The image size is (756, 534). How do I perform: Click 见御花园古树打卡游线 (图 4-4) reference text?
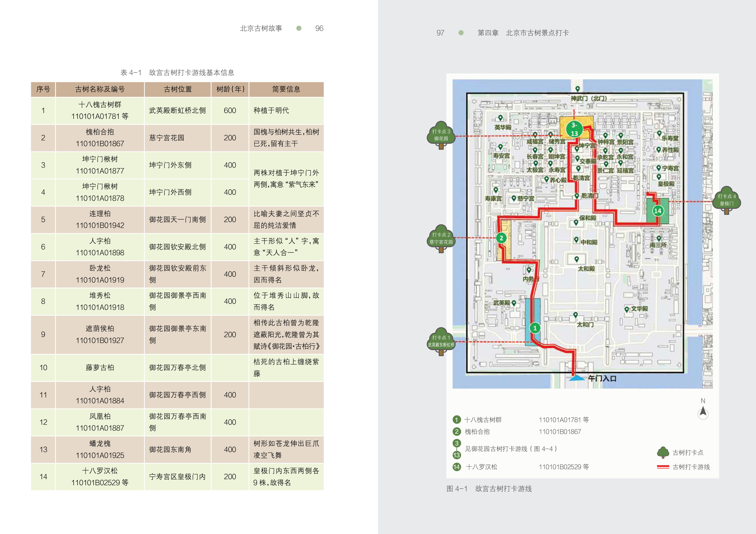pyautogui.click(x=510, y=449)
